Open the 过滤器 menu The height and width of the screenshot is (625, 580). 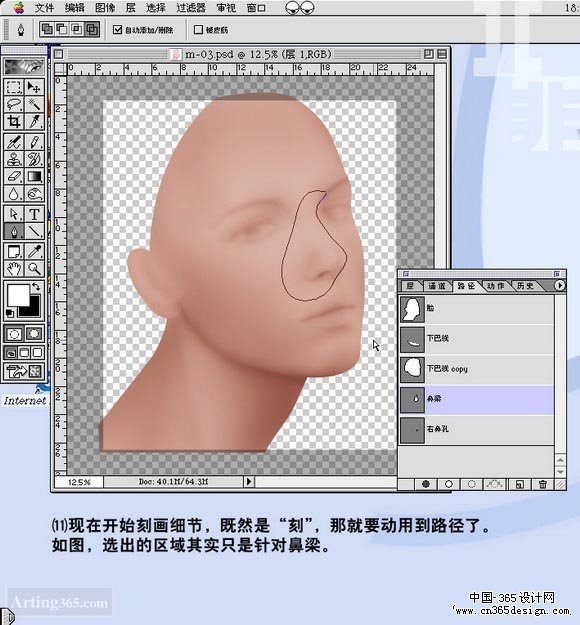pyautogui.click(x=191, y=8)
